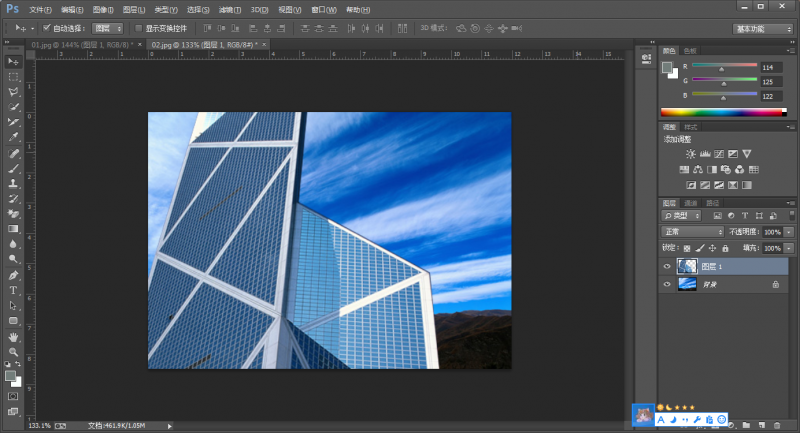The image size is (800, 433).
Task: Pick the Eyedropper tool
Action: tap(14, 137)
